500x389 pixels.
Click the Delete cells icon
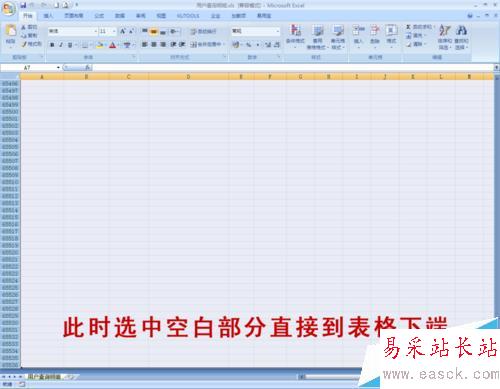375,30
